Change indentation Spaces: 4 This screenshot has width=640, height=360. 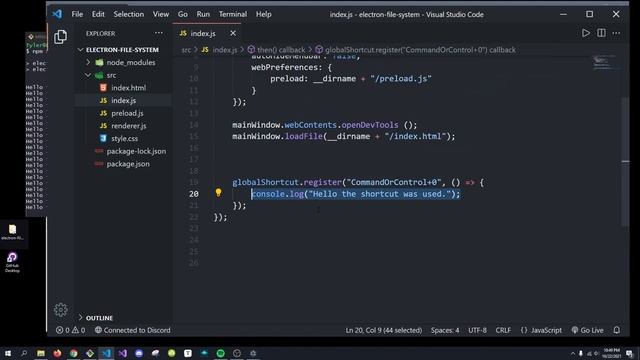point(445,330)
